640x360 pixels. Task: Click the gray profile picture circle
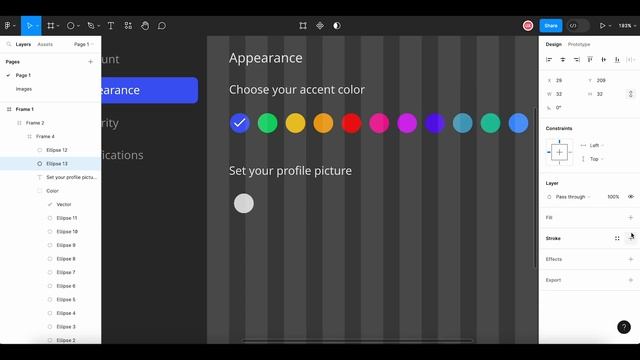[244, 203]
